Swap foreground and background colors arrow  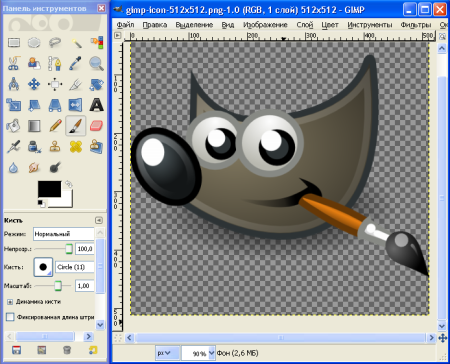(x=69, y=184)
